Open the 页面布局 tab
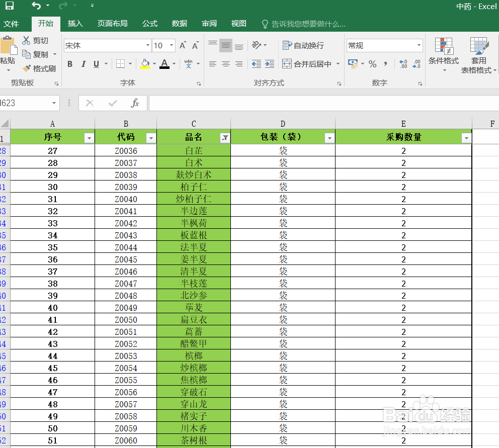Screen dimensions: 499x448 112,24
